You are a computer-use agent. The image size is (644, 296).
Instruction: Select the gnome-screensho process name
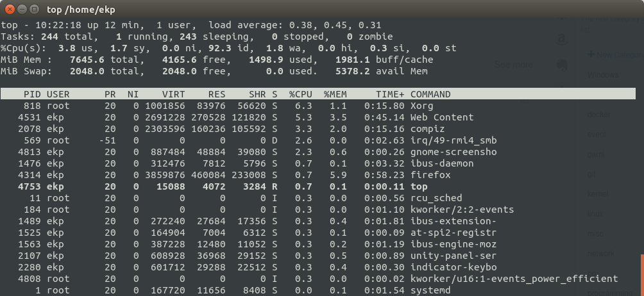point(453,152)
